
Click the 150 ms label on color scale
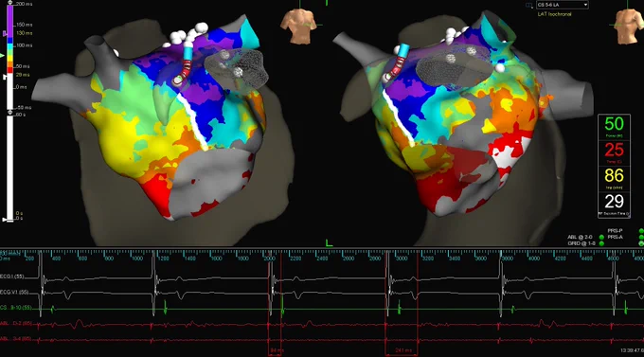pyautogui.click(x=25, y=25)
